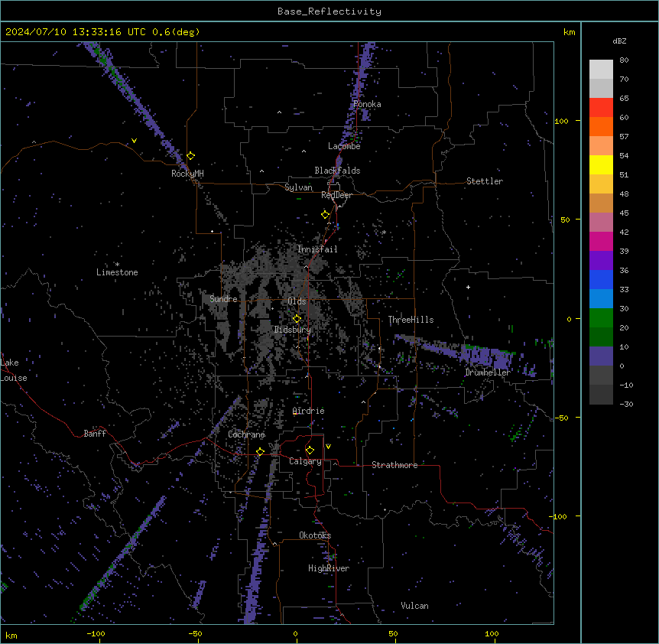Click the yellow diamond marker between Olds and Didsbury
This screenshot has width=659, height=644.
297,318
